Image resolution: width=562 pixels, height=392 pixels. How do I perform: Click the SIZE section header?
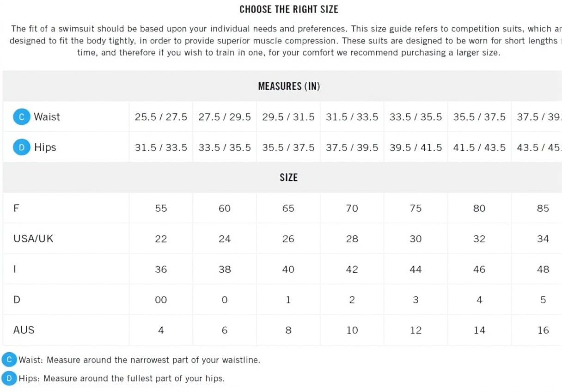coord(288,178)
